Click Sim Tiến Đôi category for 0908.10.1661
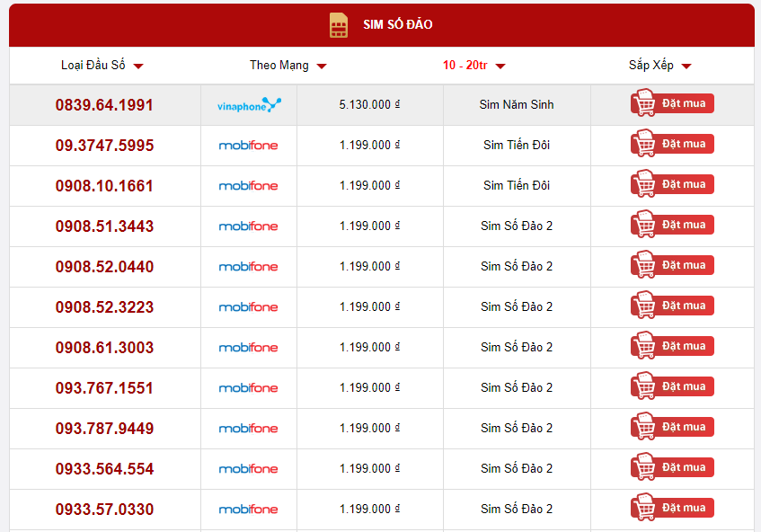Image resolution: width=761 pixels, height=532 pixels. tap(517, 185)
